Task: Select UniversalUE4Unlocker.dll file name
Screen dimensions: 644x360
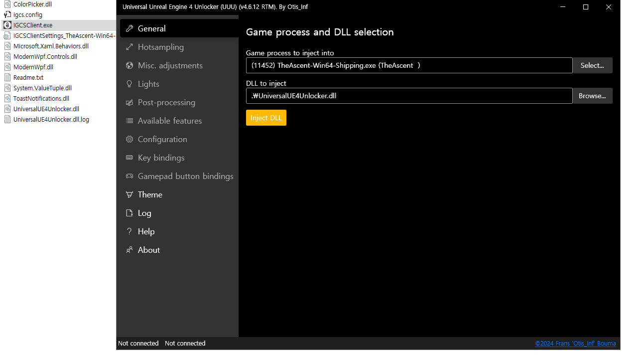Action: click(x=46, y=109)
